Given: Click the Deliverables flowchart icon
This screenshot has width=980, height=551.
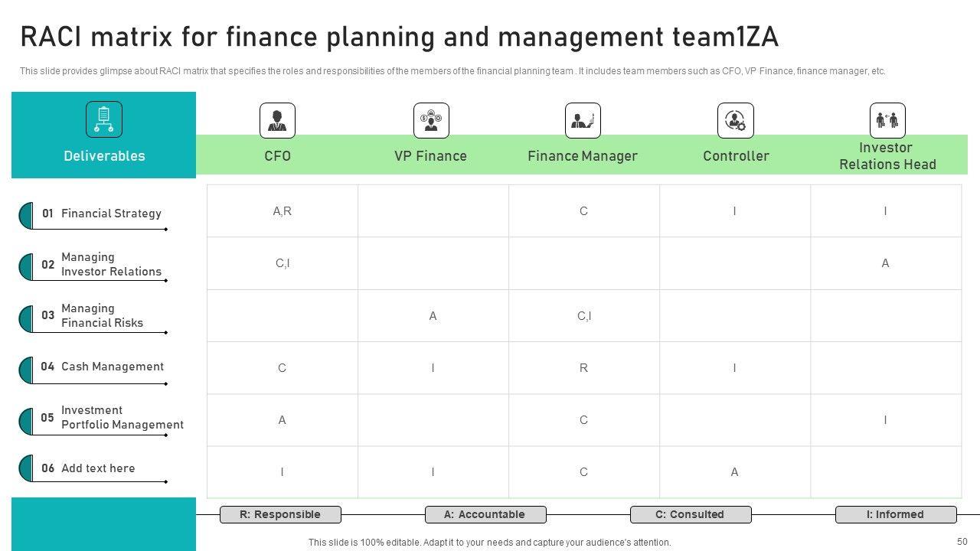Looking at the screenshot, I should coord(104,119).
